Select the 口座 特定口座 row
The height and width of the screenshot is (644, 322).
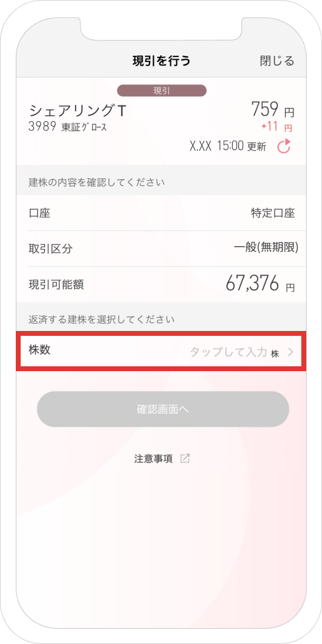[x=162, y=213]
